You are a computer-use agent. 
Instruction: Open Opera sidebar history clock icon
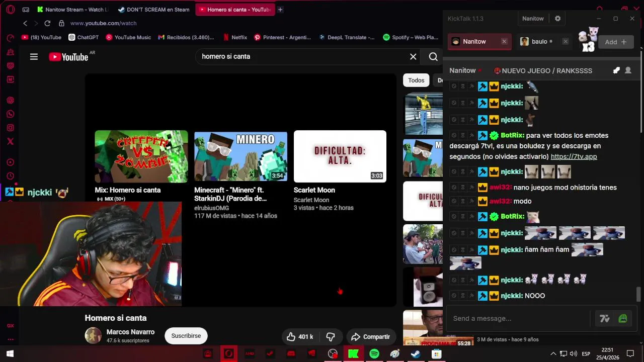pos(10,176)
